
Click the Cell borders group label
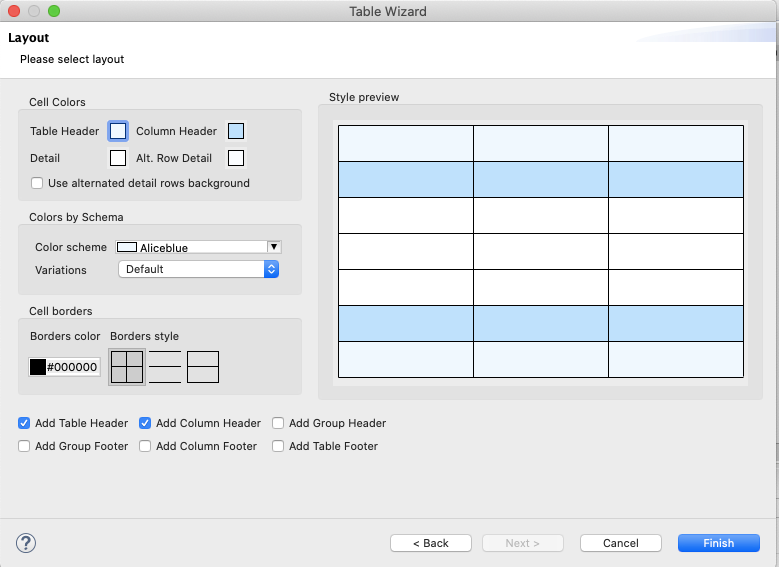point(61,311)
